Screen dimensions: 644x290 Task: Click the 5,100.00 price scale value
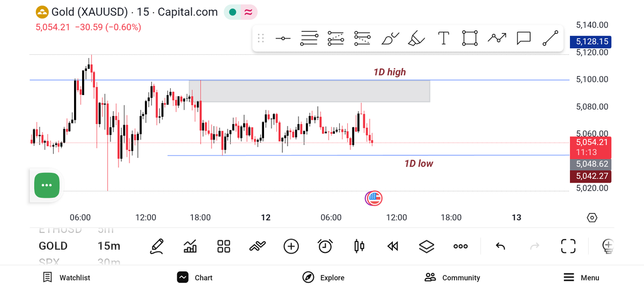click(x=592, y=79)
